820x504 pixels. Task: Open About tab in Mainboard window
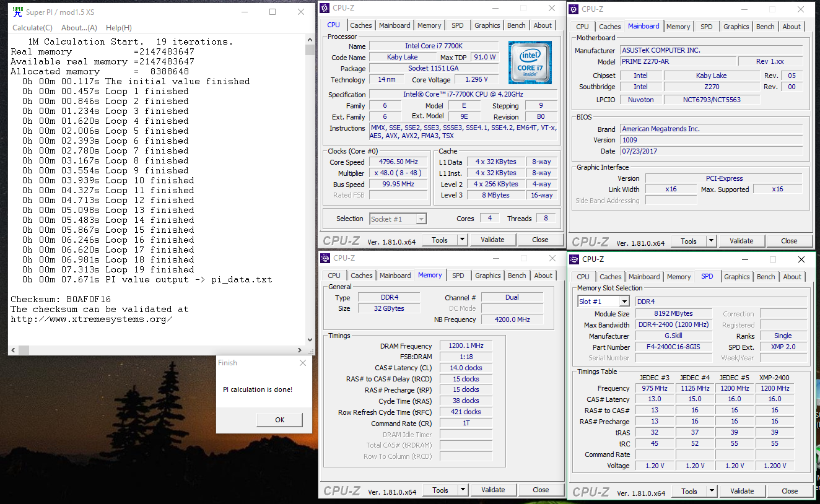[792, 27]
